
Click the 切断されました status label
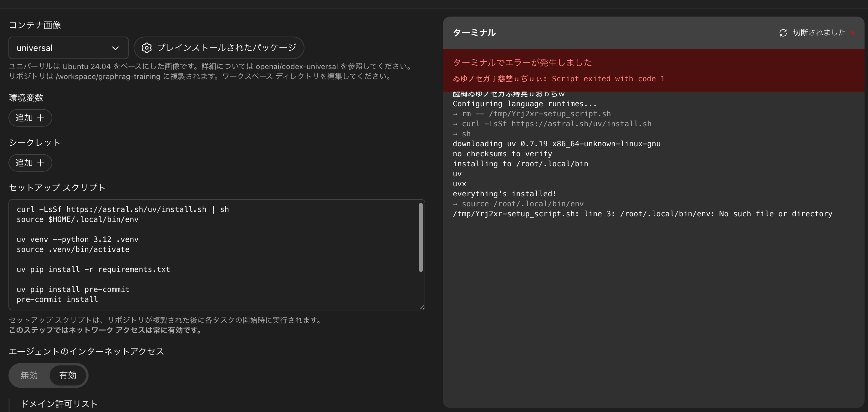pyautogui.click(x=819, y=33)
